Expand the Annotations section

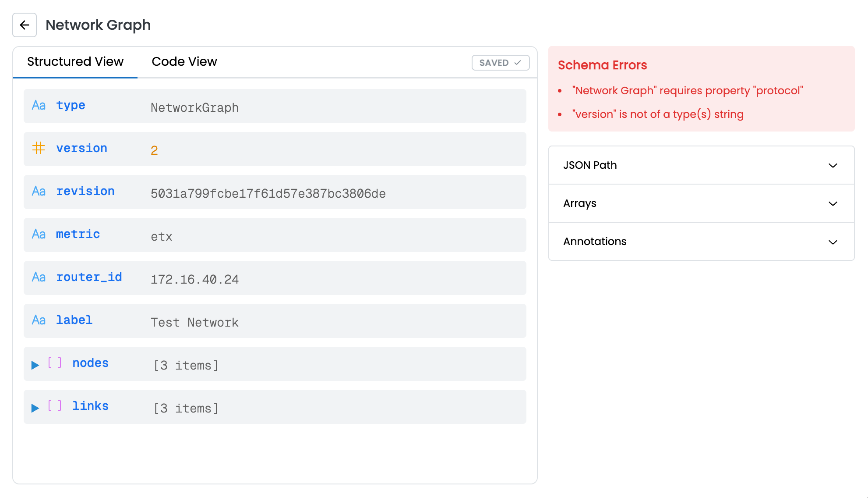click(x=701, y=242)
